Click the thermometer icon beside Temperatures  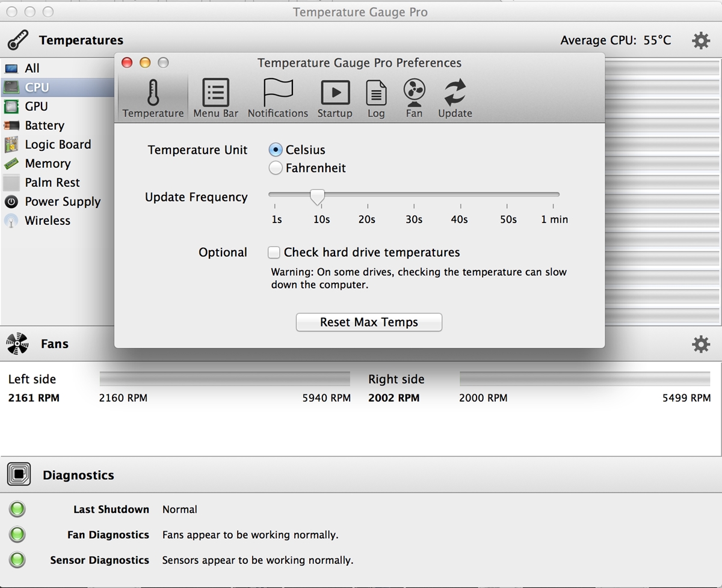18,40
